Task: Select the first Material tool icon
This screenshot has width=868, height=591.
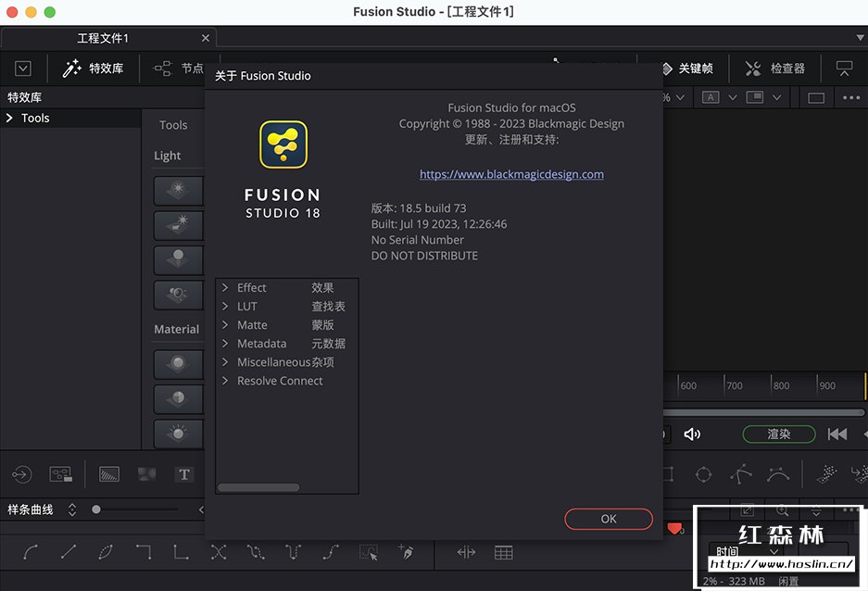Action: (x=178, y=364)
